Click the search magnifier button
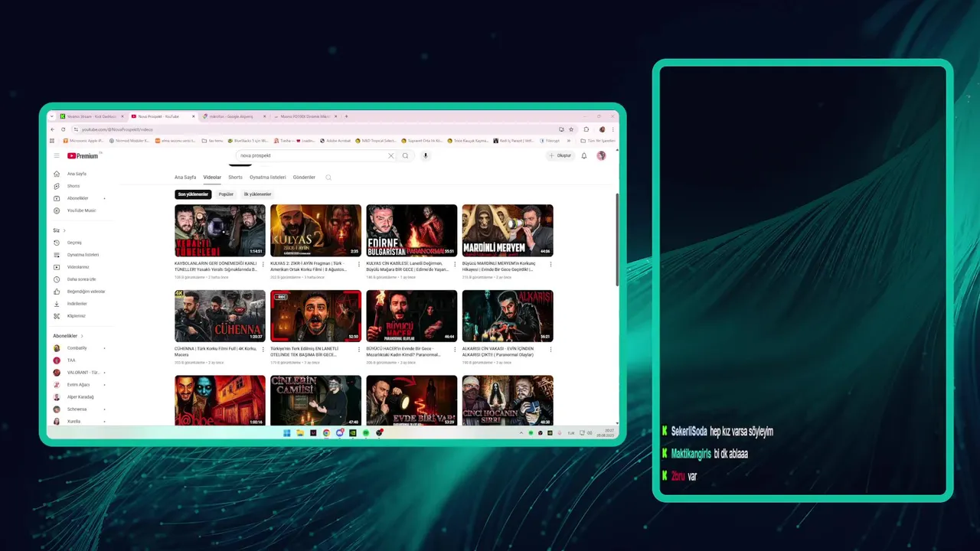Viewport: 980px width, 551px height. 405,155
